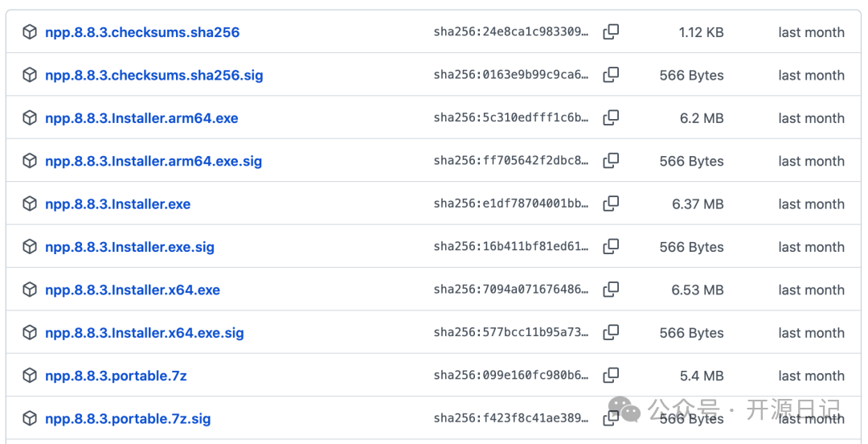Open npp.8.8.3.portable.7z.sig link
Image resolution: width=868 pixels, height=444 pixels.
[128, 419]
